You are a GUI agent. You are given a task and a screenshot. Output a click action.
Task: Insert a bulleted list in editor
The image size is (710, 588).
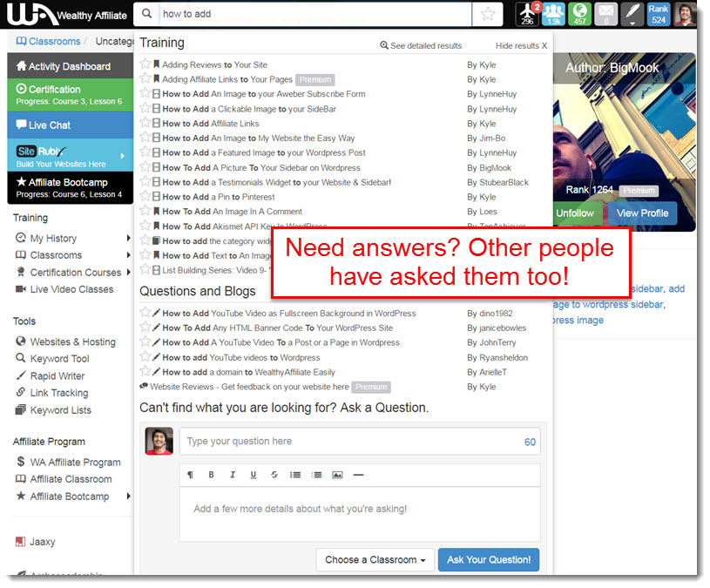295,475
